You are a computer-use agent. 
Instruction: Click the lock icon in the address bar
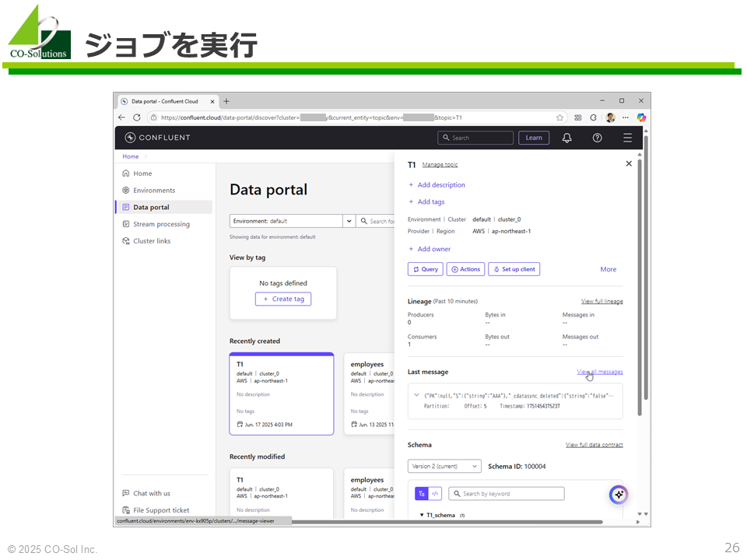[153, 117]
